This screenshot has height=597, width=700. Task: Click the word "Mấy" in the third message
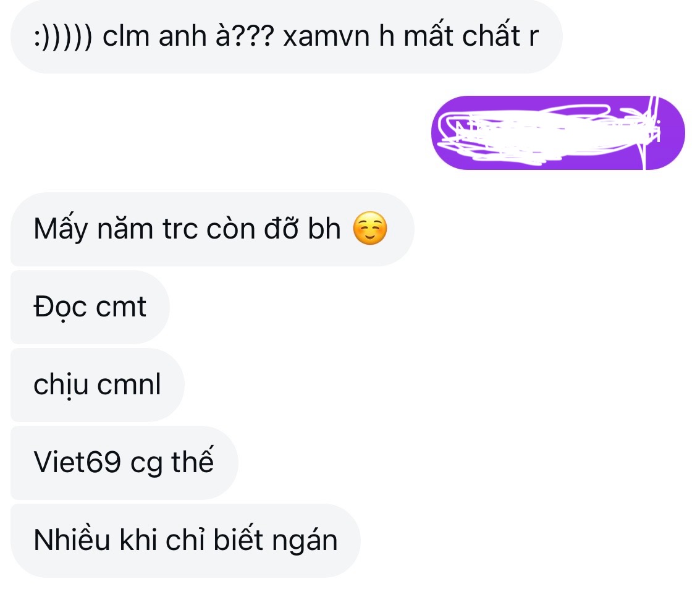coord(61,229)
